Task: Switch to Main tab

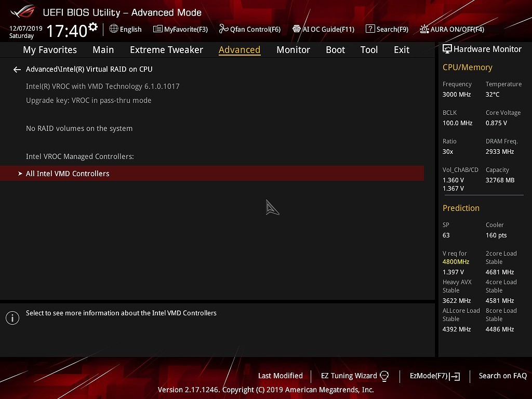Action: pyautogui.click(x=103, y=50)
